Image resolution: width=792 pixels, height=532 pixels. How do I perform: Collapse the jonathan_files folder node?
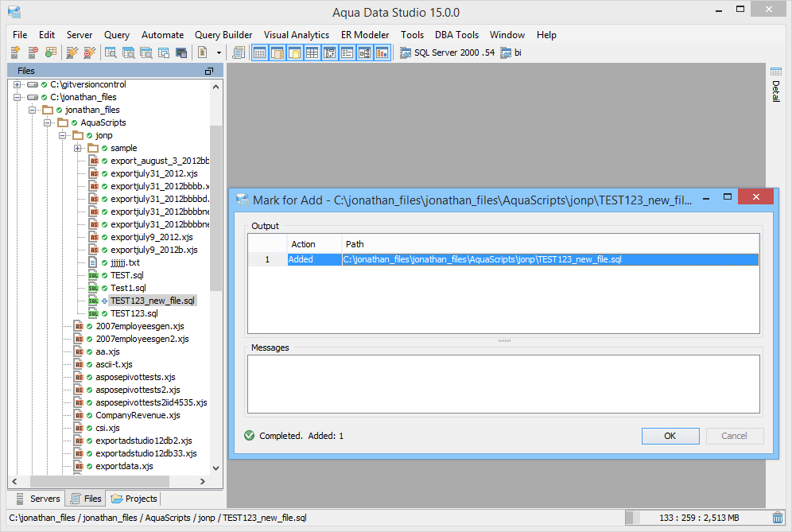tap(32, 110)
